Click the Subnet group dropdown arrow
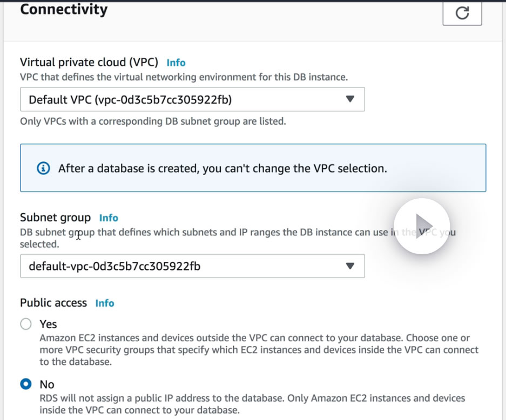The image size is (506, 420). tap(350, 266)
